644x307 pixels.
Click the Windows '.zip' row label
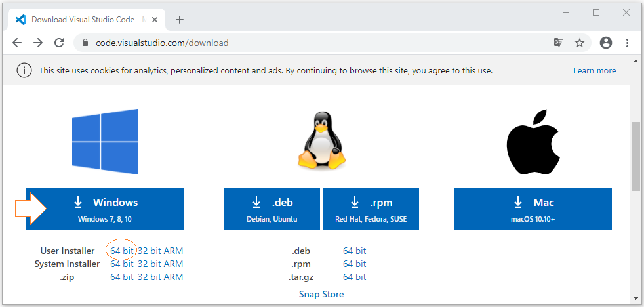pyautogui.click(x=67, y=277)
